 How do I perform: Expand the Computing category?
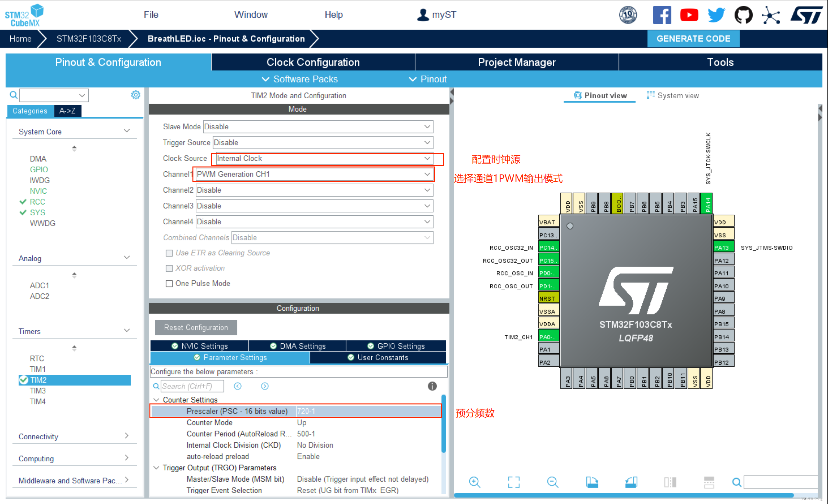tap(127, 458)
